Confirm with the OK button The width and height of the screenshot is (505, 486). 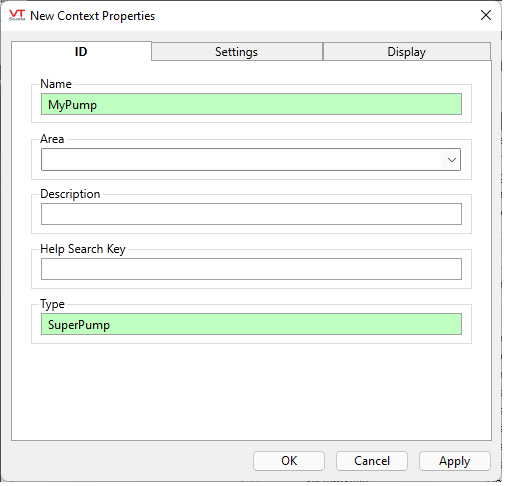[x=289, y=461]
